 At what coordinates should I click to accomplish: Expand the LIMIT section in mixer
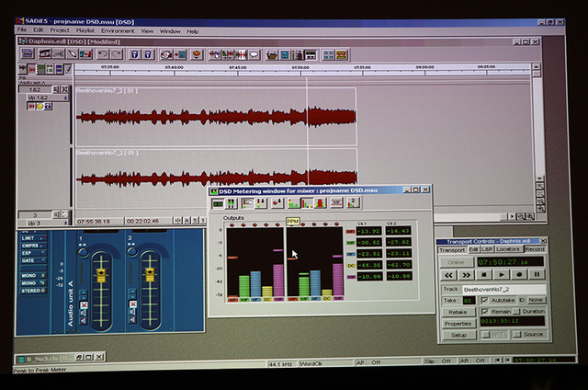coord(27,238)
